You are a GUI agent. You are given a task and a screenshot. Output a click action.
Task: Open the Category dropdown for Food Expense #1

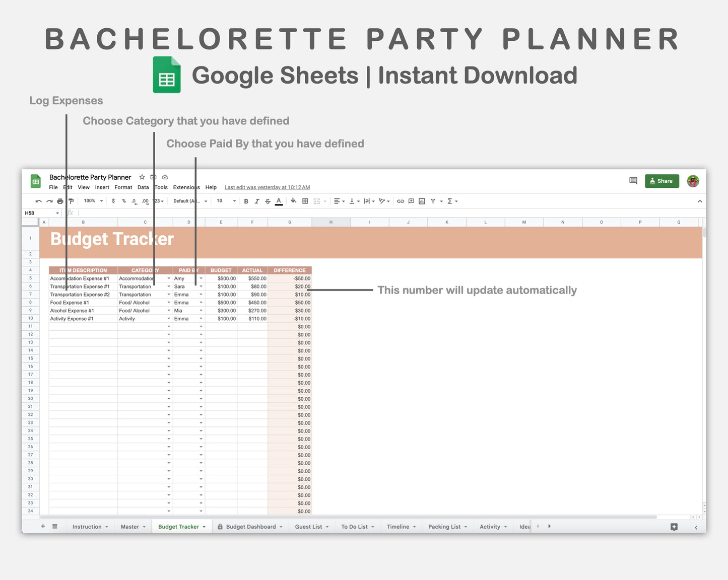(168, 302)
